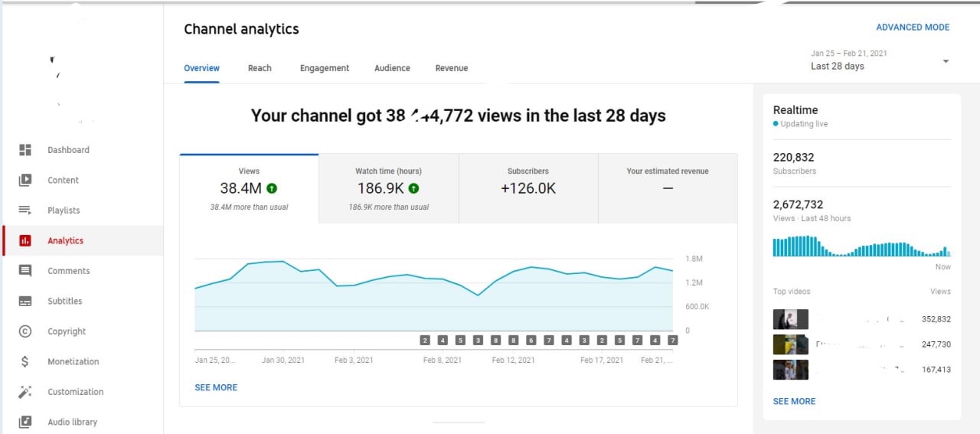Select the Subscribers metric card

(528, 188)
